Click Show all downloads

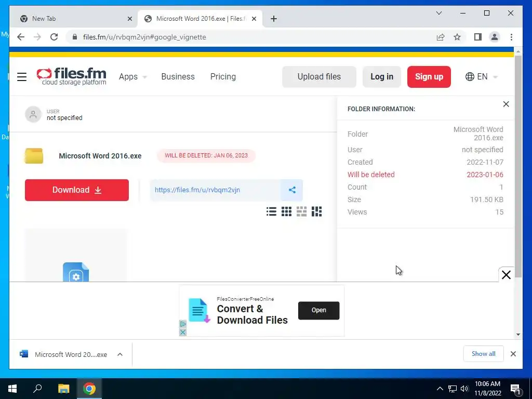pyautogui.click(x=483, y=354)
